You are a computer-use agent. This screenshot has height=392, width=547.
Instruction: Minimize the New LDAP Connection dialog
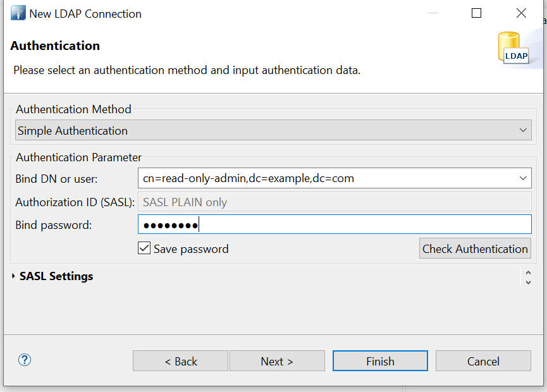click(x=432, y=13)
